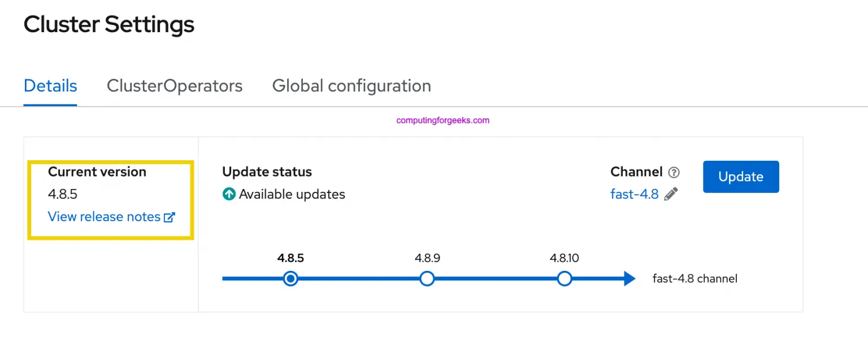
Task: Switch to the ClusterOperators tab
Action: point(175,86)
